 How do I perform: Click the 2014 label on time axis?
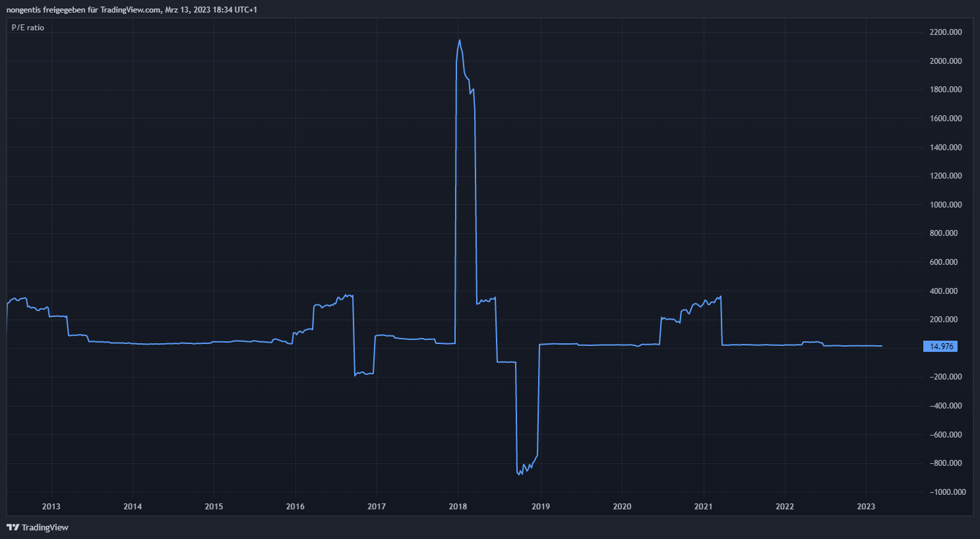[133, 507]
